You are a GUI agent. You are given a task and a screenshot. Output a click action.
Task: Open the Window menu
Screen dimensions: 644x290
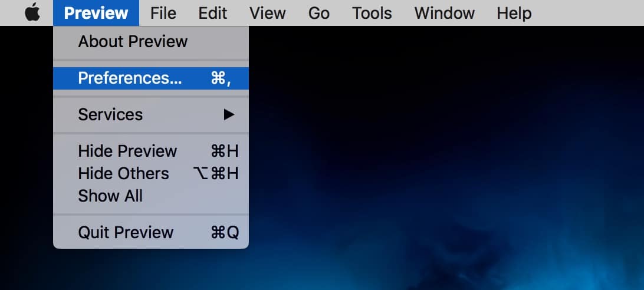coord(443,13)
